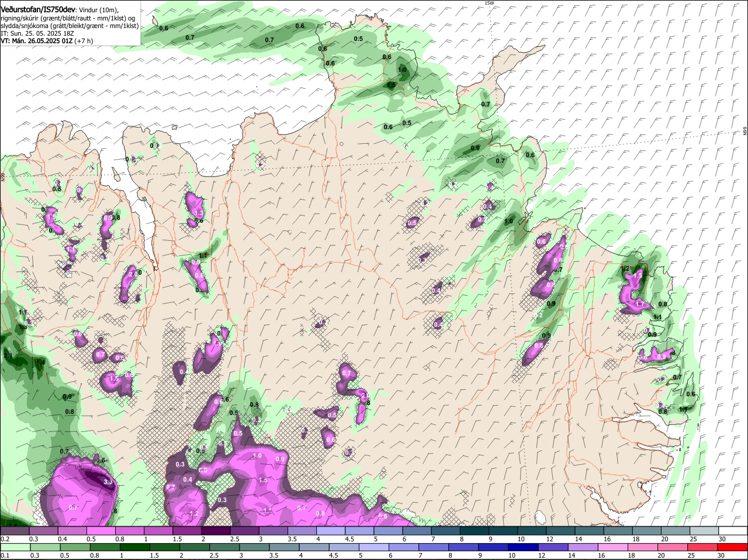
Task: Select the lavender 4.5–5 snow scale swatch
Action: tap(360, 530)
